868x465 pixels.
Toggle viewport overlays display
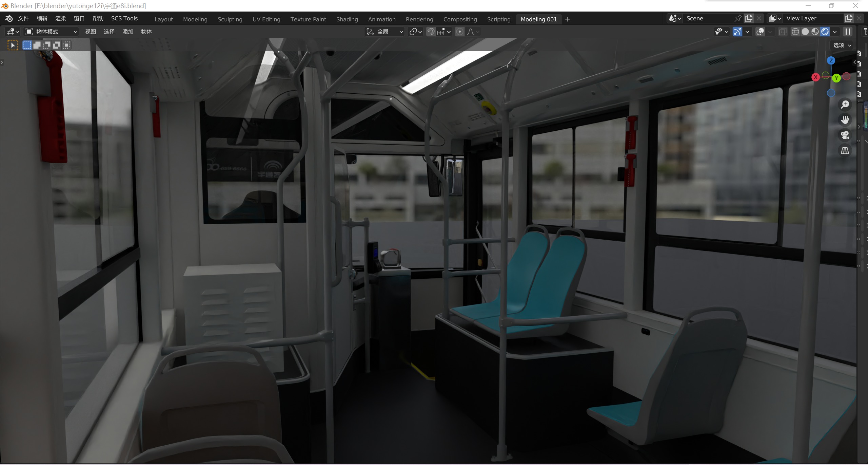(760, 32)
